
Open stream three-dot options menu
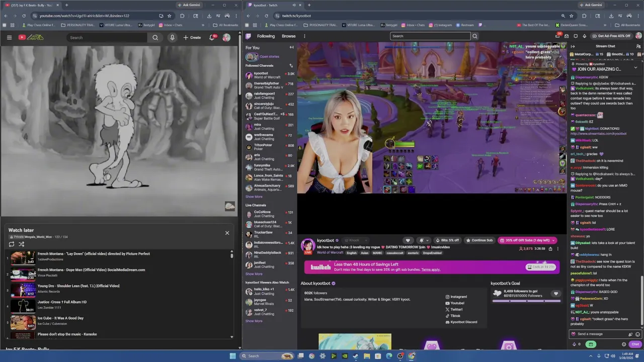(x=557, y=249)
